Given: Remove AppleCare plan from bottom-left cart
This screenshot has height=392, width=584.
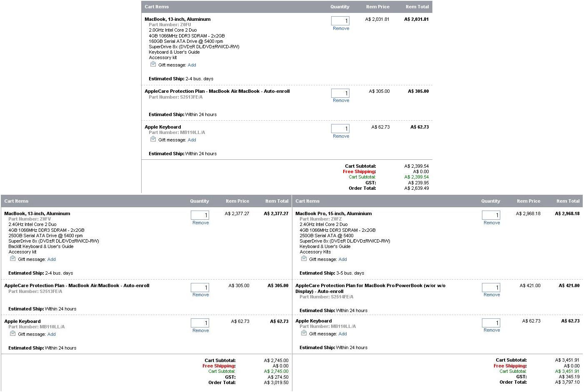Looking at the screenshot, I should [x=200, y=295].
